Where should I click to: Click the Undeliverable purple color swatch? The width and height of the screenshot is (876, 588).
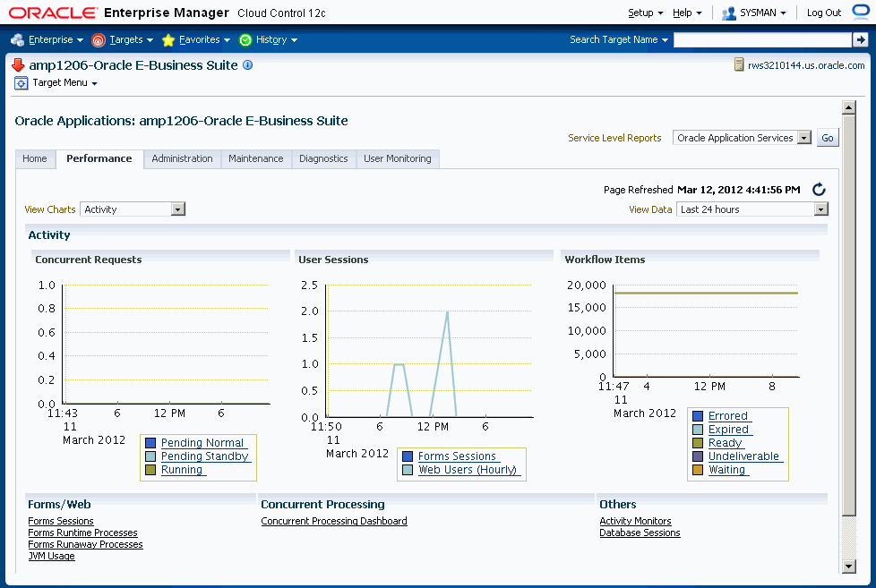coord(698,456)
